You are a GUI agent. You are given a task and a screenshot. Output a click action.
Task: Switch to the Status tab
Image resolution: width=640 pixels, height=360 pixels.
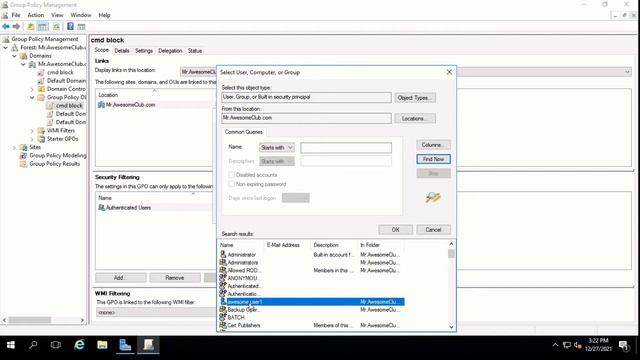(x=195, y=51)
